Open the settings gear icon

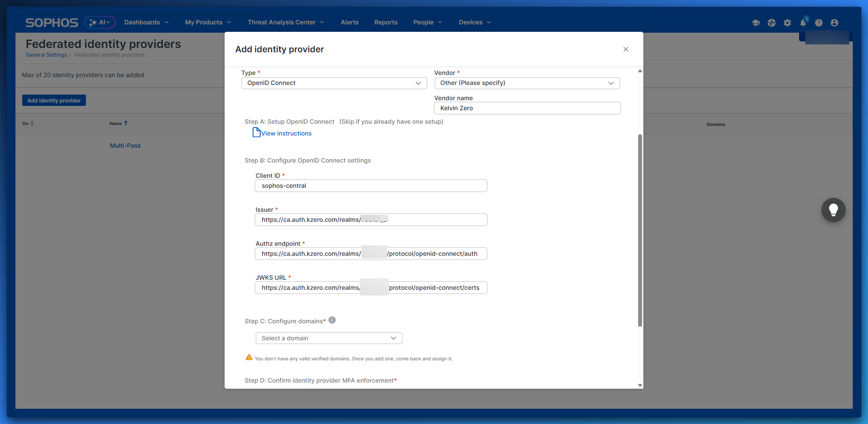(787, 23)
